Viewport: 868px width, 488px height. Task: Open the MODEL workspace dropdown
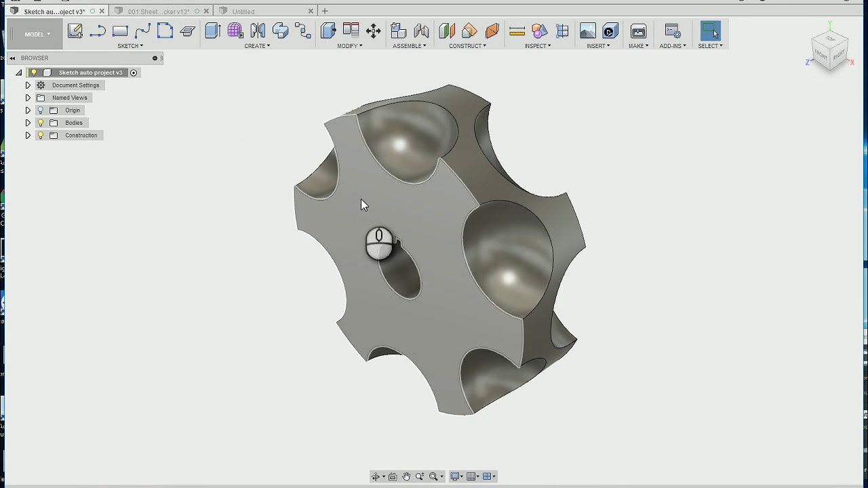pyautogui.click(x=37, y=35)
